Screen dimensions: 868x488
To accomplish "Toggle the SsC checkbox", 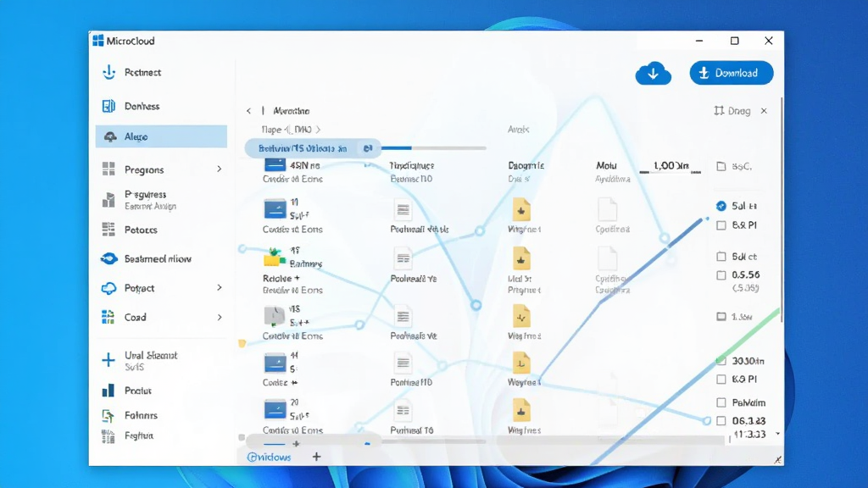I will point(721,166).
